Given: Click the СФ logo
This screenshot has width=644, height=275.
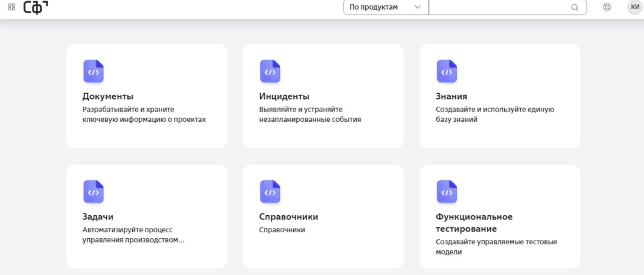Looking at the screenshot, I should tap(36, 7).
